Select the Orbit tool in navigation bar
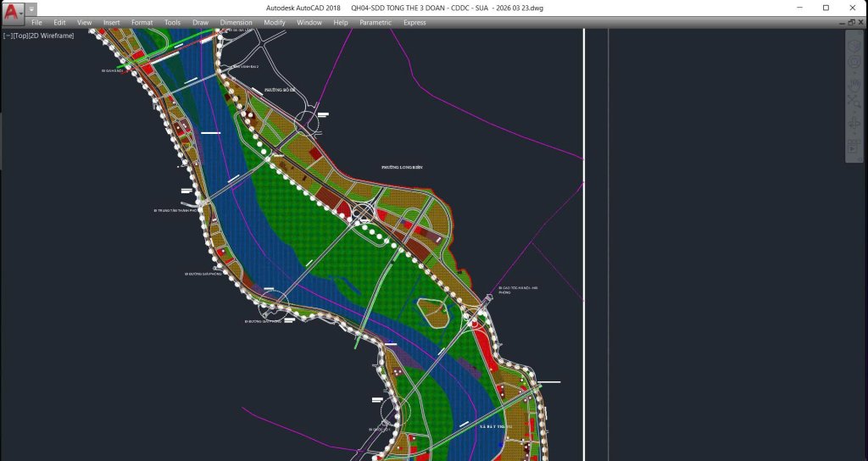This screenshot has height=461, width=868. click(854, 124)
